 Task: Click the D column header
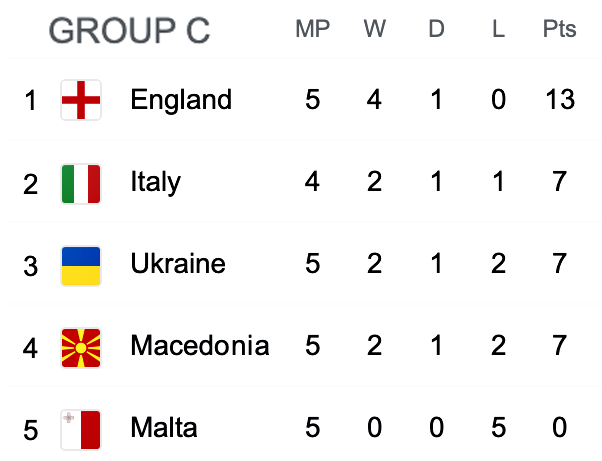(436, 29)
